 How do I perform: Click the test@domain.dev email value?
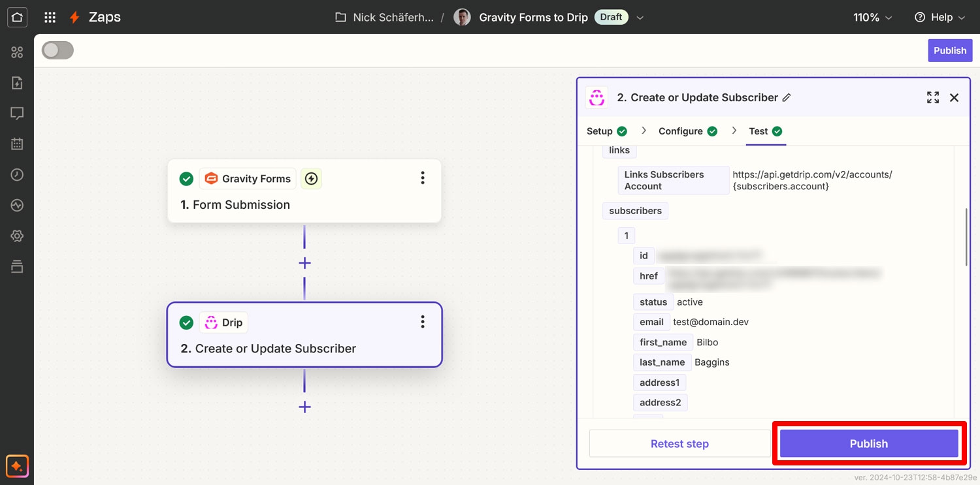(x=711, y=322)
